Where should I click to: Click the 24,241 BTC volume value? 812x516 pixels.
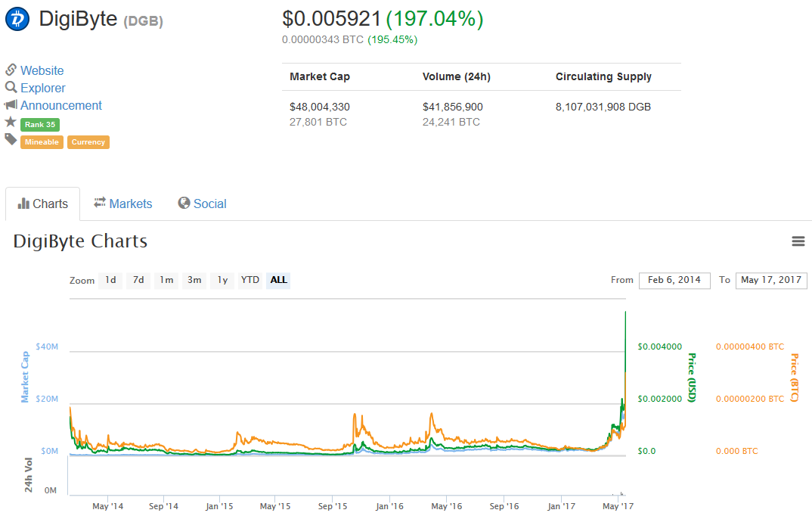coord(451,123)
